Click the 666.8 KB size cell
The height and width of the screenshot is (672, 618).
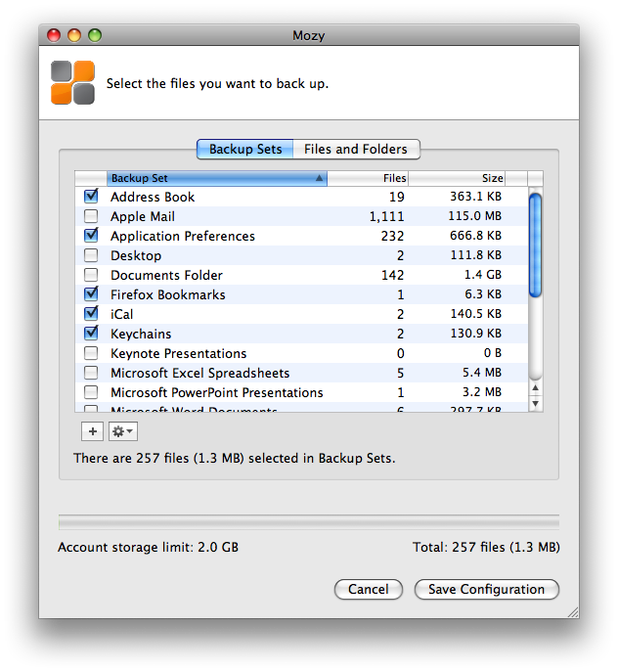click(x=475, y=236)
